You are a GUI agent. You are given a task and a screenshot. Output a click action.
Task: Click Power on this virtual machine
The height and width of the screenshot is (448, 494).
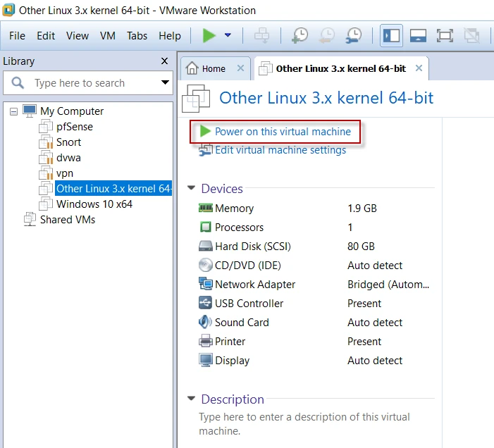point(282,131)
